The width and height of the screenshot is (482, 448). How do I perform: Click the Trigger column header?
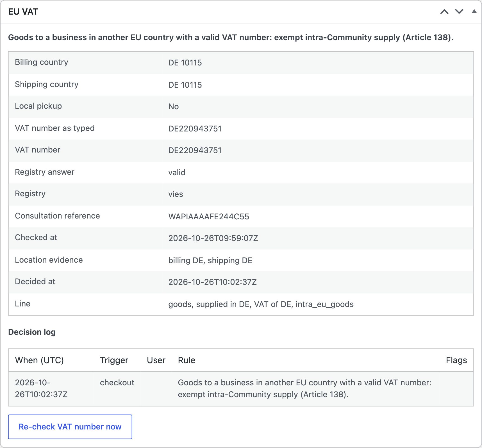[114, 360]
